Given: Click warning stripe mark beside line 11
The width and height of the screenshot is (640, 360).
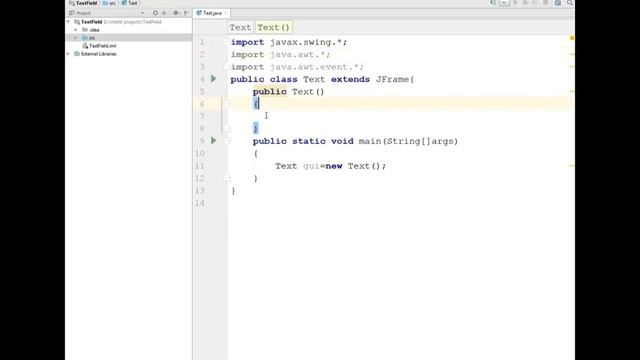Looking at the screenshot, I should (572, 166).
